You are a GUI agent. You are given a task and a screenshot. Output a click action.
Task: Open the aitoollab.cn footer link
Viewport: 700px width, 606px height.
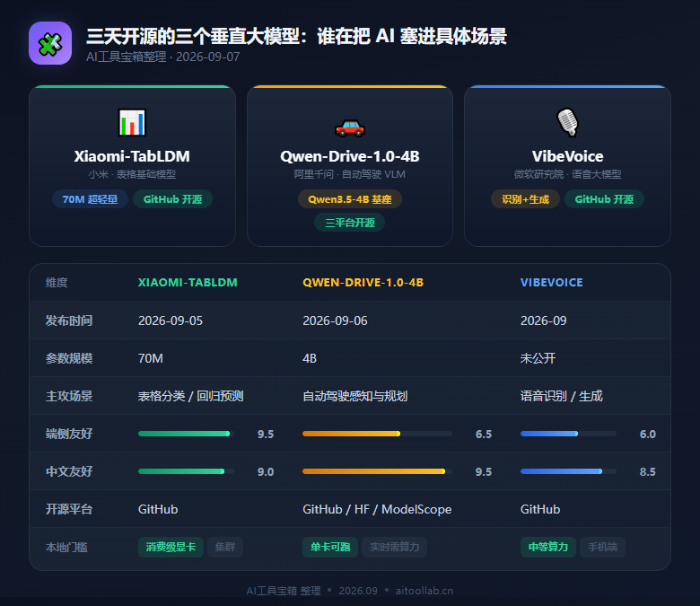pos(424,591)
